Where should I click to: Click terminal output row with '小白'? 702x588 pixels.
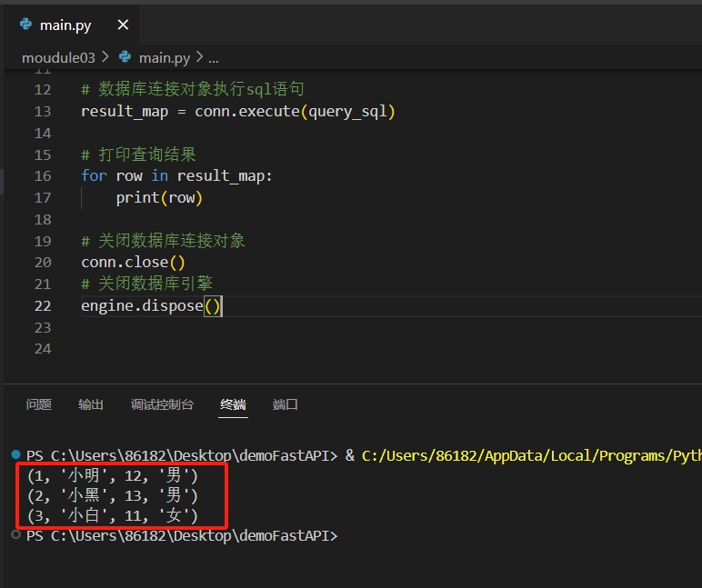pos(113,515)
